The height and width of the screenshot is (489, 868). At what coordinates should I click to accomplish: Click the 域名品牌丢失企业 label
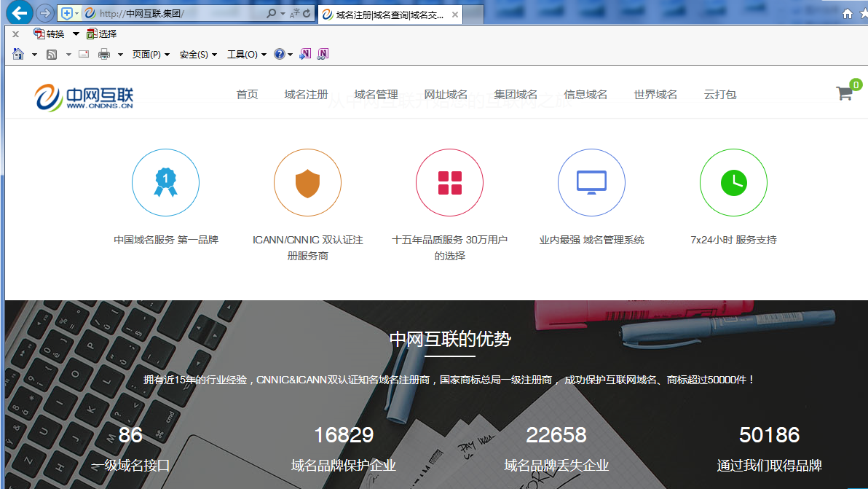pyautogui.click(x=556, y=466)
